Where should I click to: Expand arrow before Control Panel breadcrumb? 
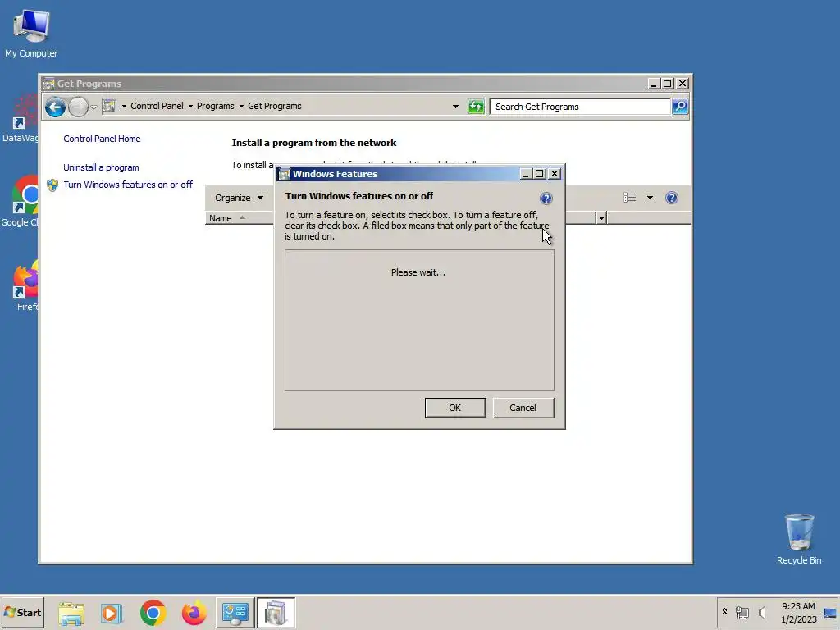pos(124,106)
